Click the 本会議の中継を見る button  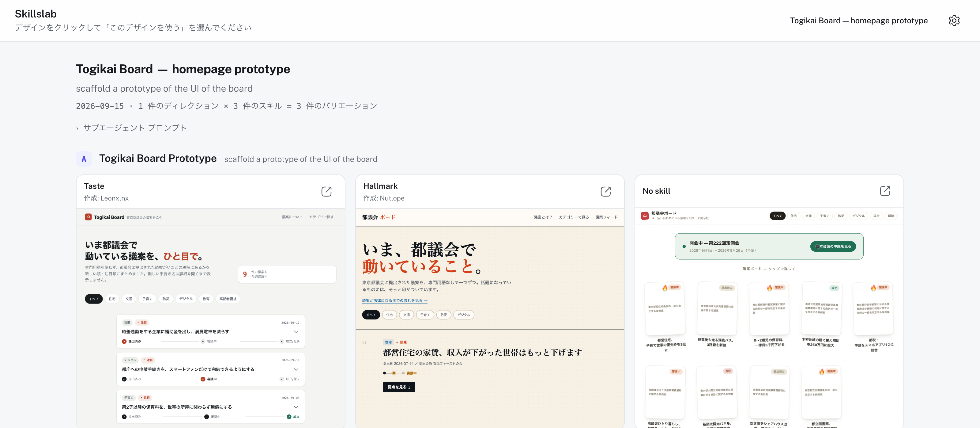point(833,246)
